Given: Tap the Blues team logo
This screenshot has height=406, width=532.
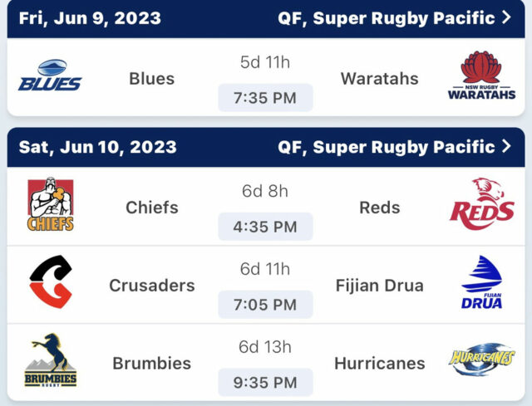Looking at the screenshot, I should coord(50,76).
